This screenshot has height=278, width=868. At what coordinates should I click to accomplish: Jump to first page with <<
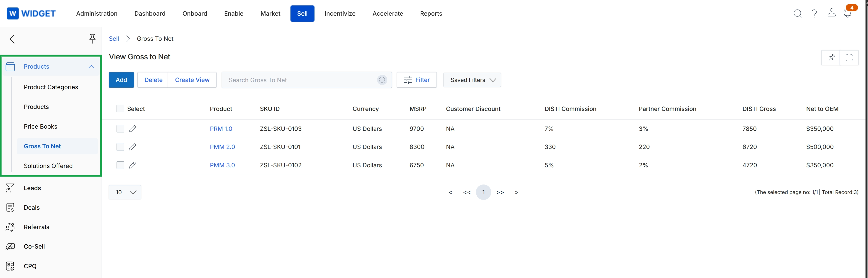pyautogui.click(x=467, y=192)
